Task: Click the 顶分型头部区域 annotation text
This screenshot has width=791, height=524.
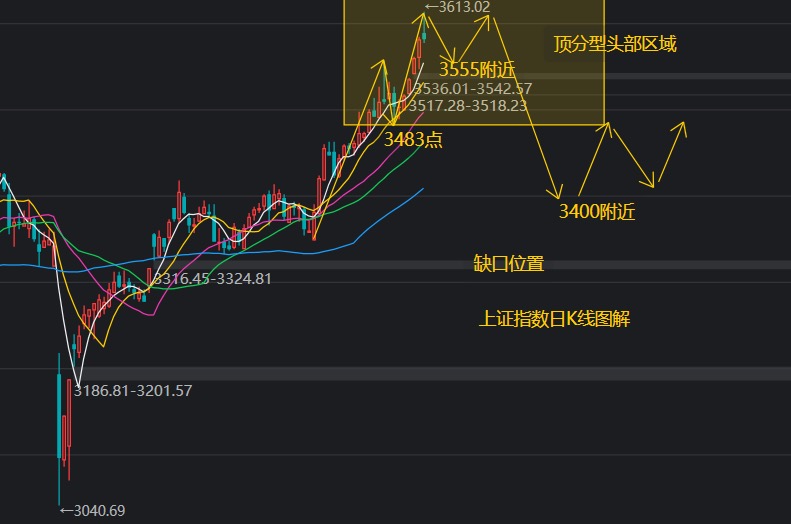Action: click(614, 44)
